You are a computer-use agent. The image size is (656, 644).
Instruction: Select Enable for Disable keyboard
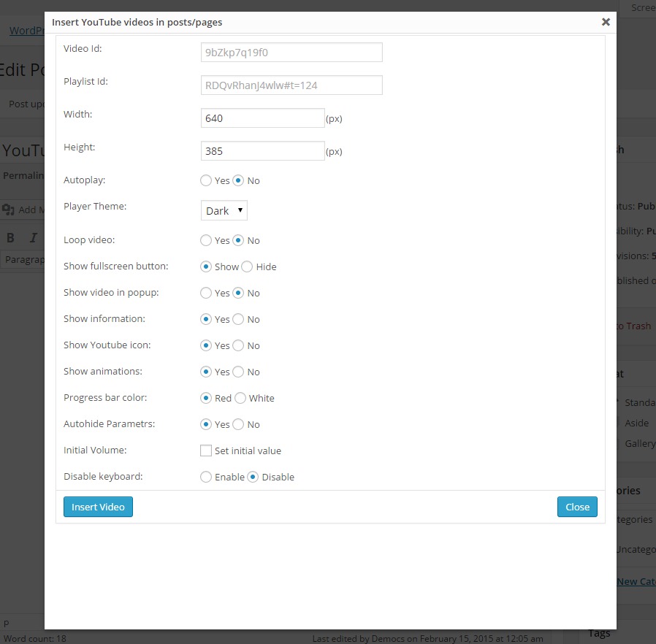tap(206, 477)
